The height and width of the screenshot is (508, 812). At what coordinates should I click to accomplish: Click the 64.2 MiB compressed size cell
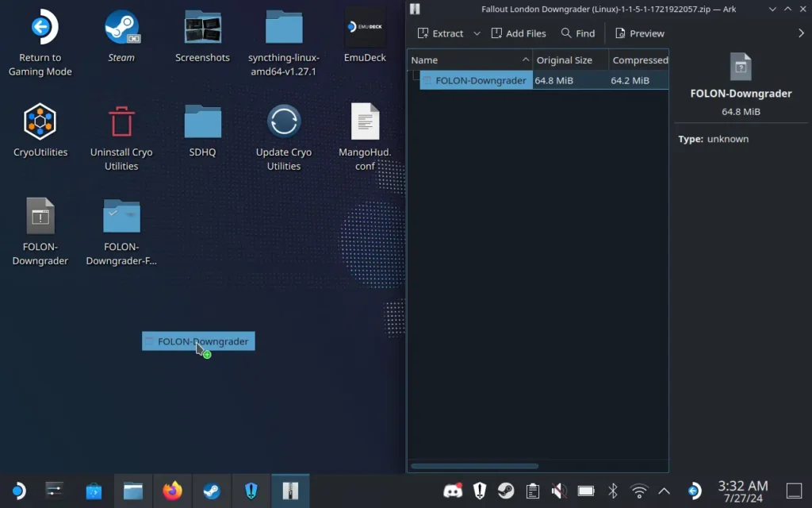click(630, 80)
